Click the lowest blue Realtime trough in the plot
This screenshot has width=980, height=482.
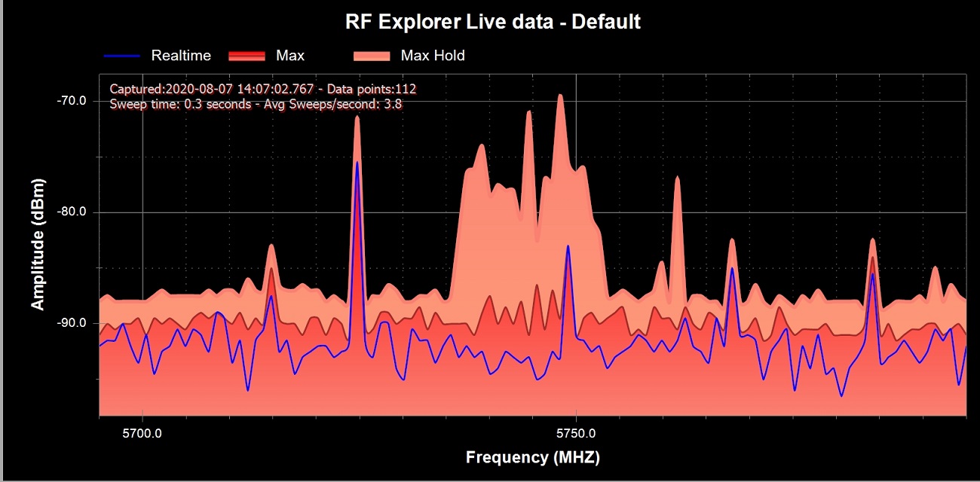point(841,396)
